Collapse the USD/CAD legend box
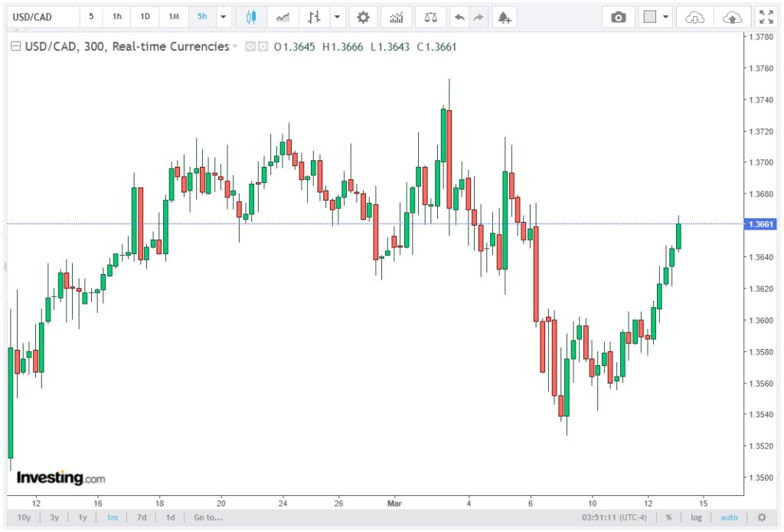This screenshot has height=532, width=784. (x=15, y=47)
